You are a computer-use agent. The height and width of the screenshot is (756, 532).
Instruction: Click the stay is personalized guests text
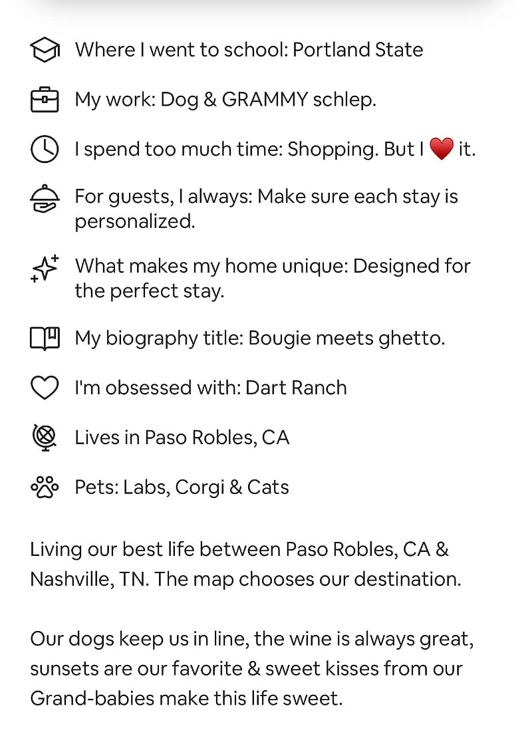point(266,209)
